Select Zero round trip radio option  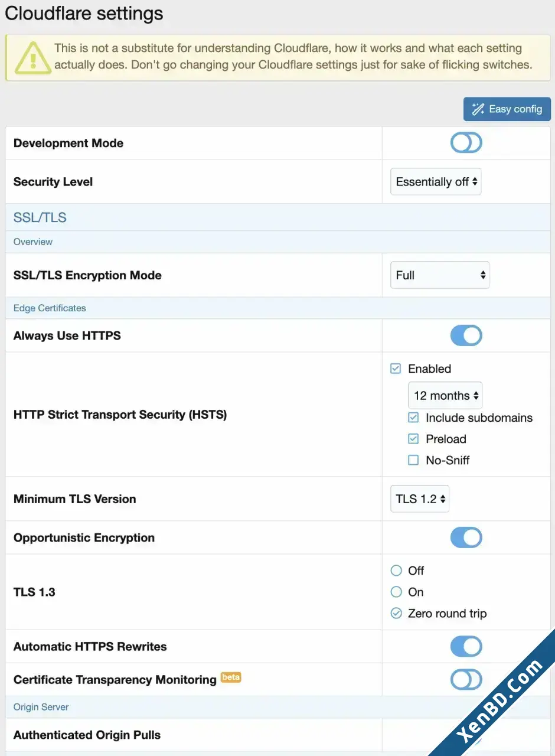[x=396, y=614]
